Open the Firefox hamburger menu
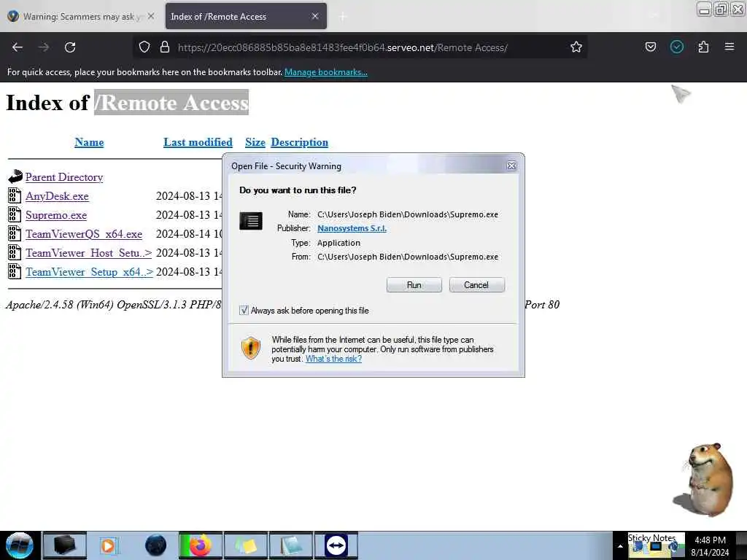Image resolution: width=747 pixels, height=560 pixels. (x=729, y=47)
